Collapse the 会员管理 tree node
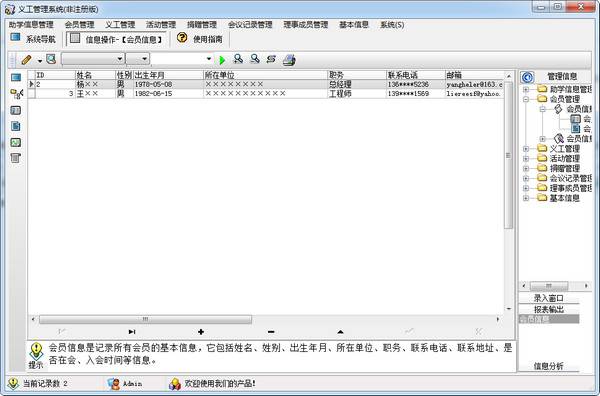The width and height of the screenshot is (600, 396). [526, 99]
